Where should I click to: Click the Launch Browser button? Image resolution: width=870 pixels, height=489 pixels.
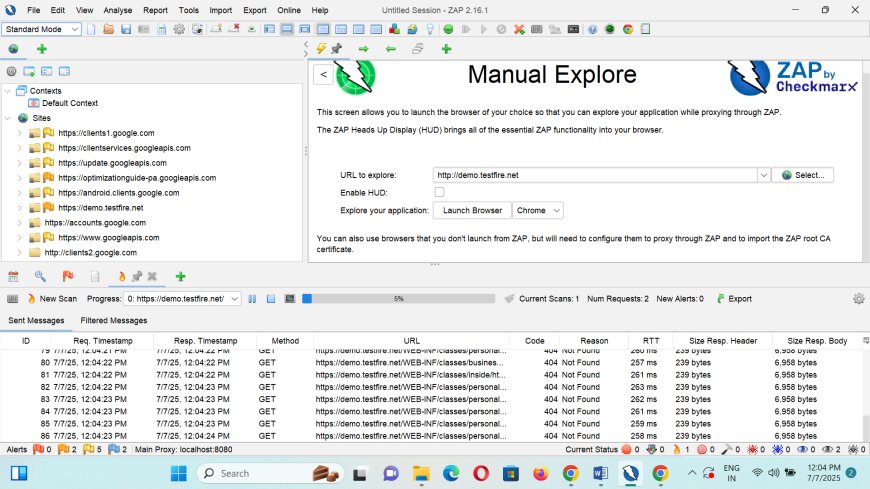[472, 210]
